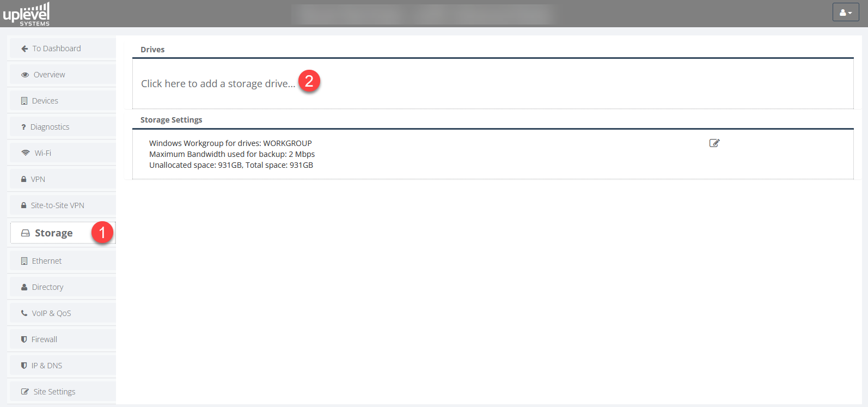Click the shield icon beside Firewall
Screen dimensions: 868x407
point(24,339)
